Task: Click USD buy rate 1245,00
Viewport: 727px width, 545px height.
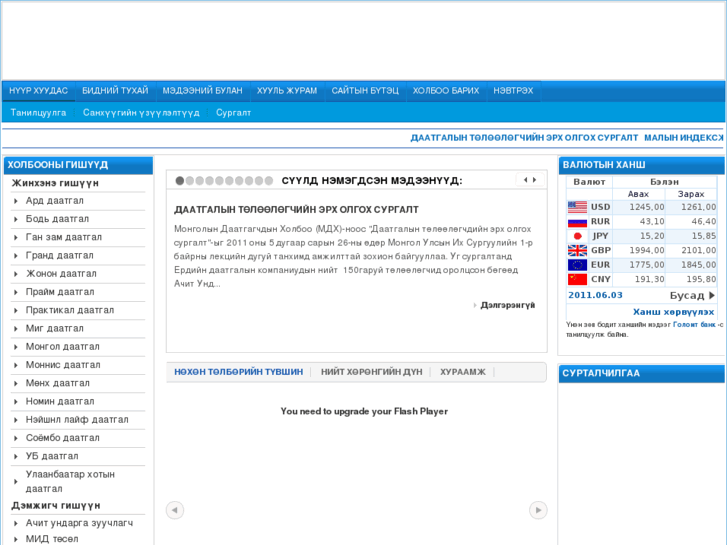Action: pos(647,207)
